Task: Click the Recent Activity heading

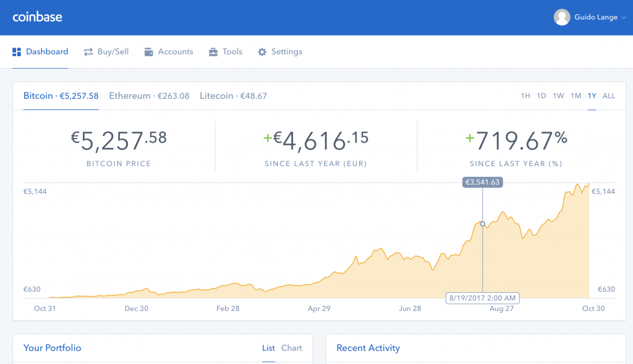Action: 368,348
